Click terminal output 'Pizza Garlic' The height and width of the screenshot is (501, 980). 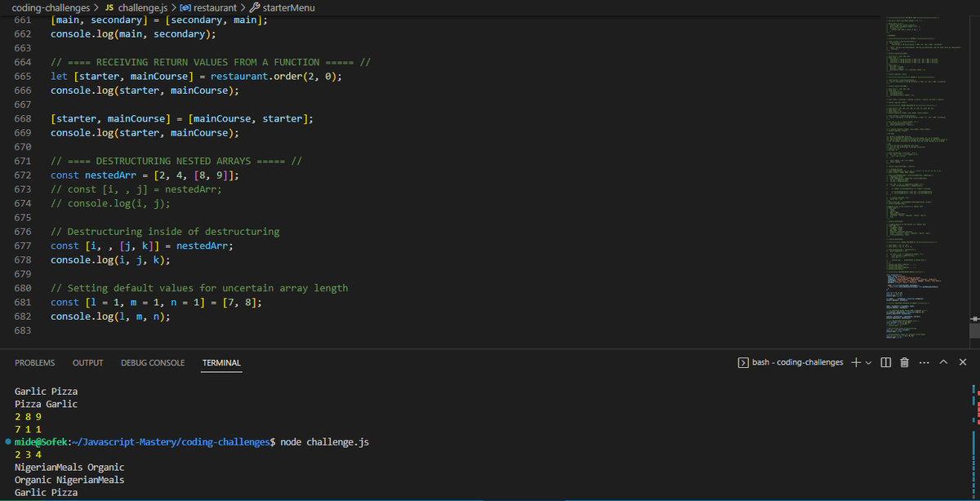pyautogui.click(x=47, y=404)
